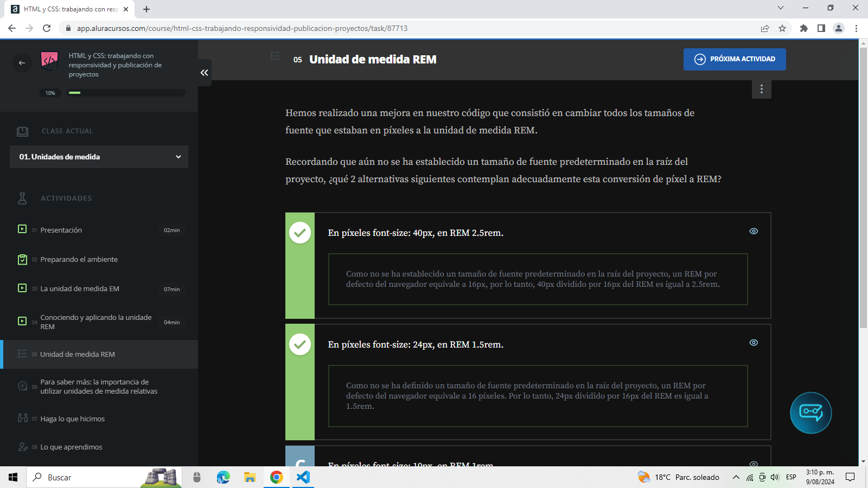Toggle the browser side panel

(x=821, y=28)
